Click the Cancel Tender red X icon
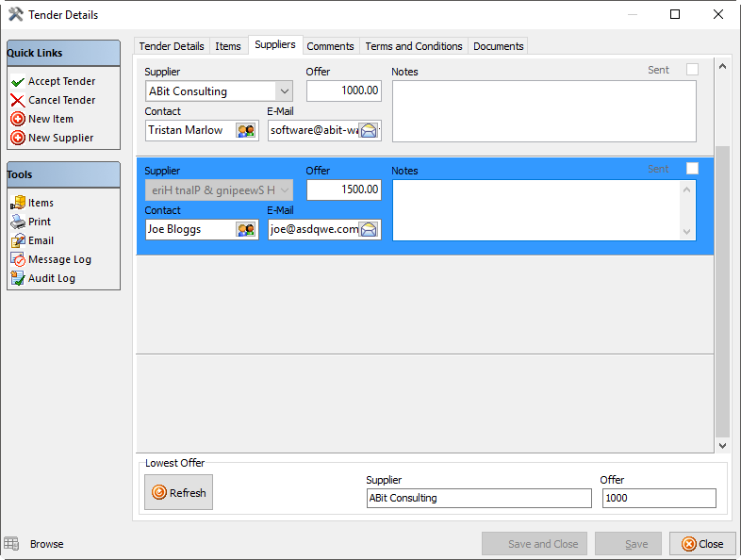 pyautogui.click(x=18, y=101)
